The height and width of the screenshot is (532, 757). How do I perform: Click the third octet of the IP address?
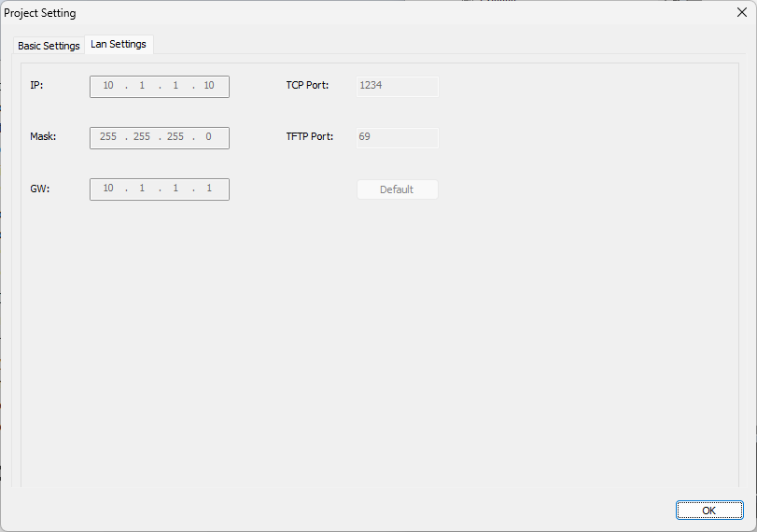tap(175, 86)
